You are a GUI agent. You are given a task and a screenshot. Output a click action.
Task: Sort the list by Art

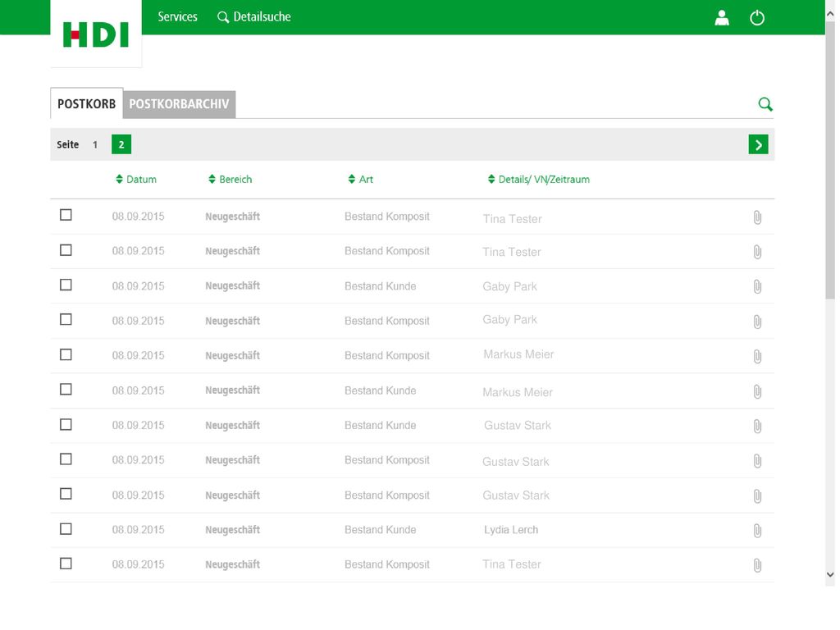point(361,180)
